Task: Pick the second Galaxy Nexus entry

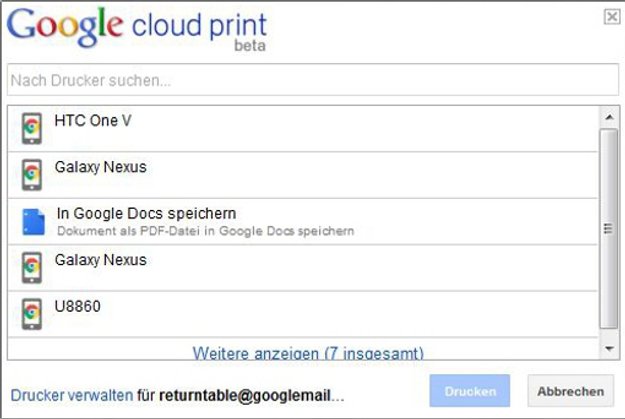Action: pos(303,268)
